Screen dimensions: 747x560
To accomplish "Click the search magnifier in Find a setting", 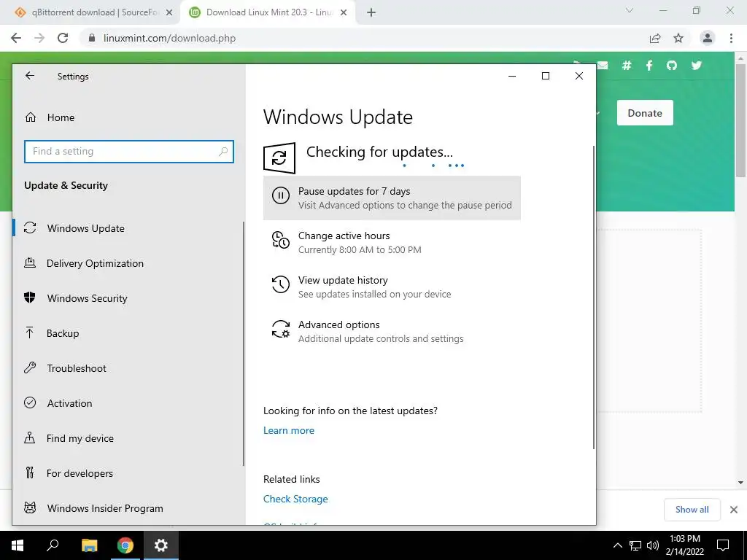I will coord(223,152).
